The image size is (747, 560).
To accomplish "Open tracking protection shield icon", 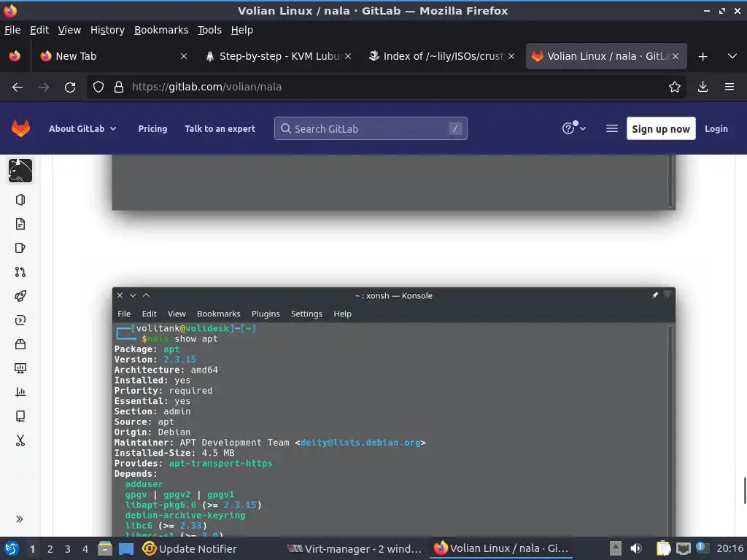I will tap(98, 87).
